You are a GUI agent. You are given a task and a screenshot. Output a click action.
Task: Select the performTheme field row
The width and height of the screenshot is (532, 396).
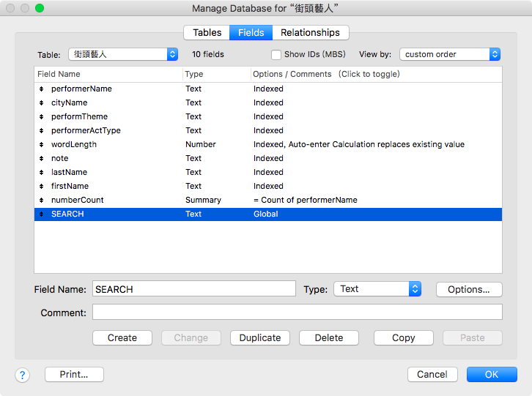[x=268, y=116]
